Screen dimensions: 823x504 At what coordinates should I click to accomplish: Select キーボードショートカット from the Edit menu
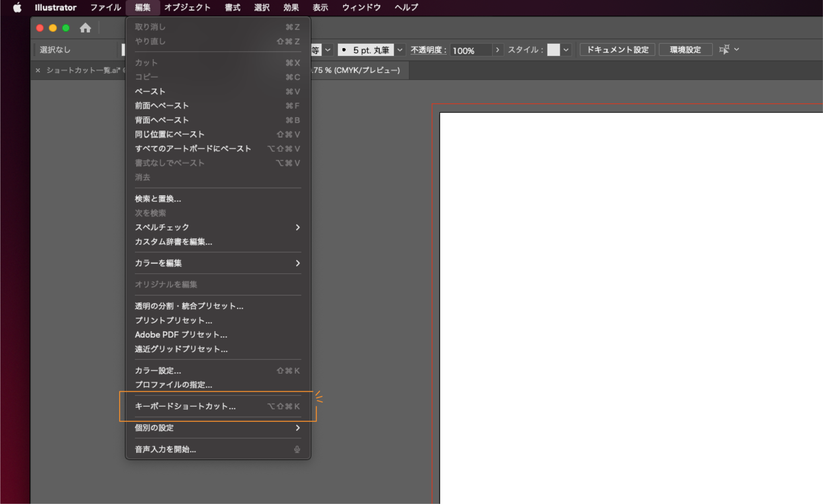tap(185, 406)
